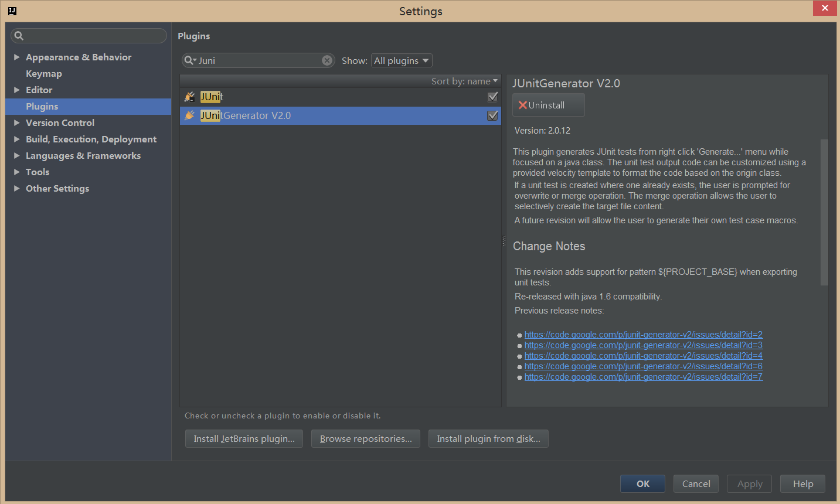Expand Languages & Frameworks section
Image resolution: width=840 pixels, height=504 pixels.
17,155
